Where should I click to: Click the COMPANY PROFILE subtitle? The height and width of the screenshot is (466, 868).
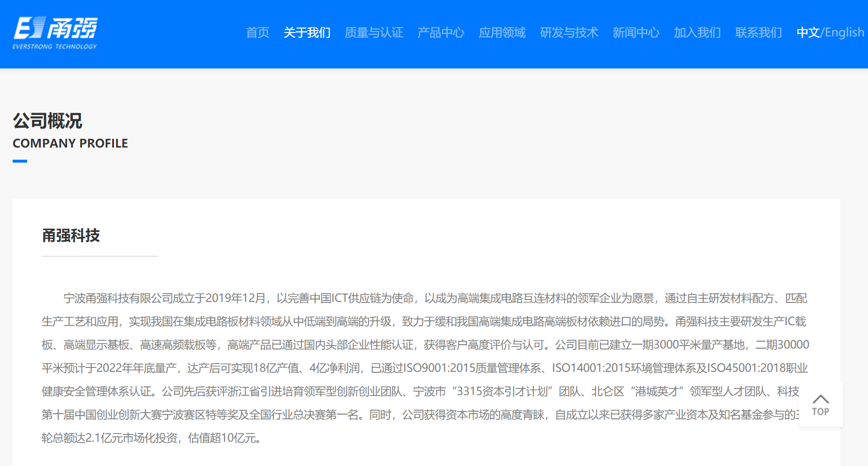pyautogui.click(x=70, y=143)
